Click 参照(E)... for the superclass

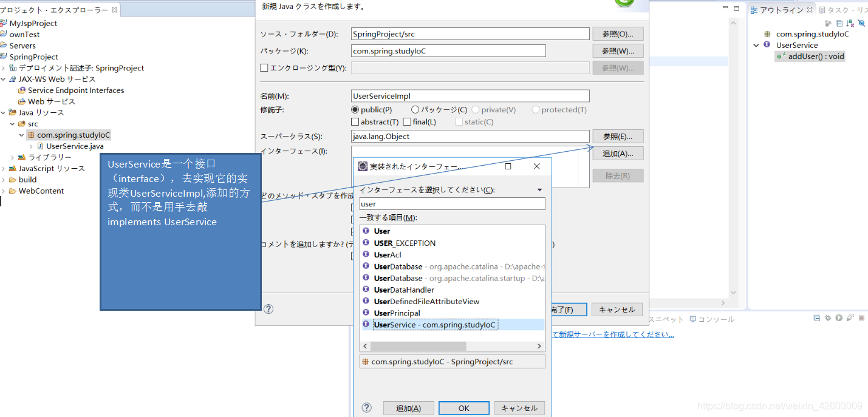tap(618, 137)
